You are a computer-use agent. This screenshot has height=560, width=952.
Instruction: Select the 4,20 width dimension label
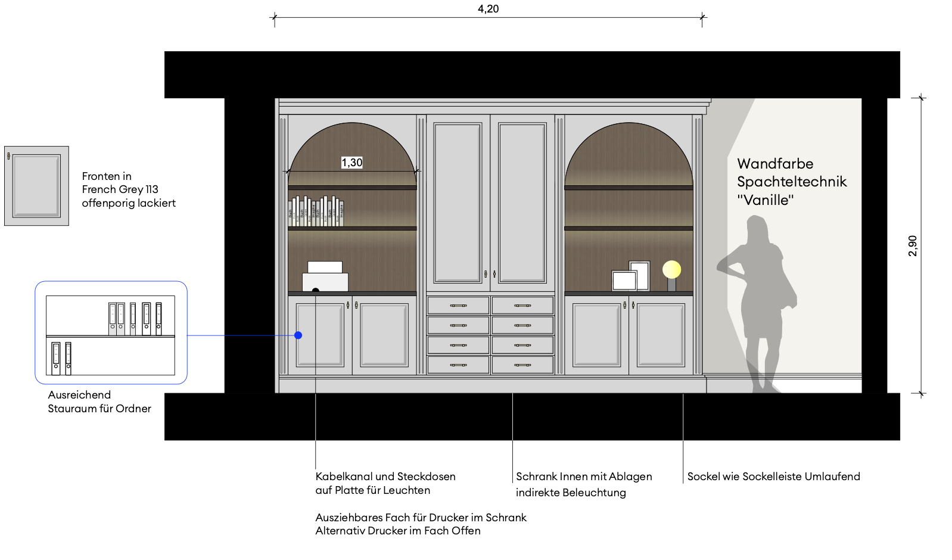tap(488, 9)
